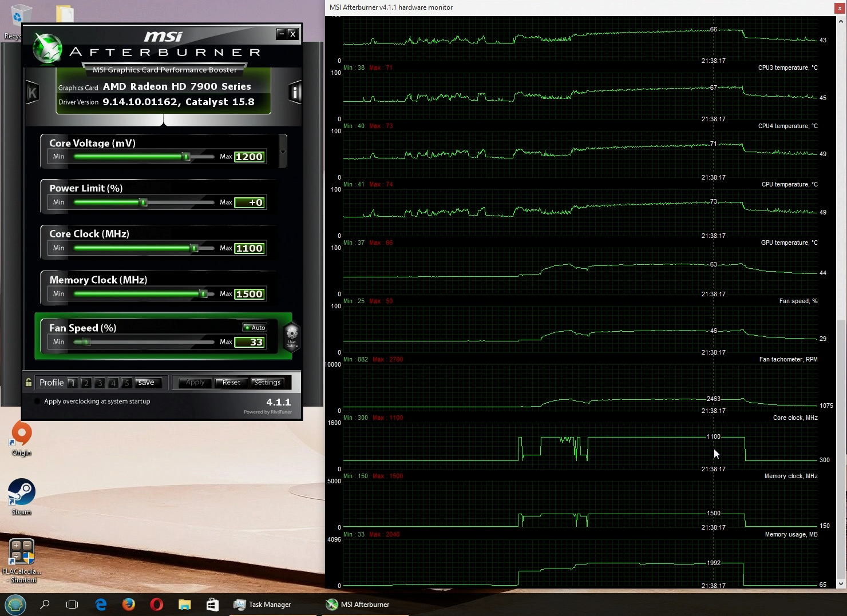Screen dimensions: 847x616
Task: Click the MSI Afterburner jet logo
Action: click(x=47, y=49)
